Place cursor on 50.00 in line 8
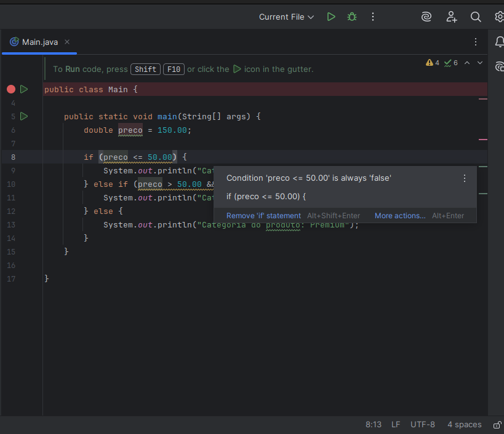504x434 pixels. pyautogui.click(x=160, y=157)
